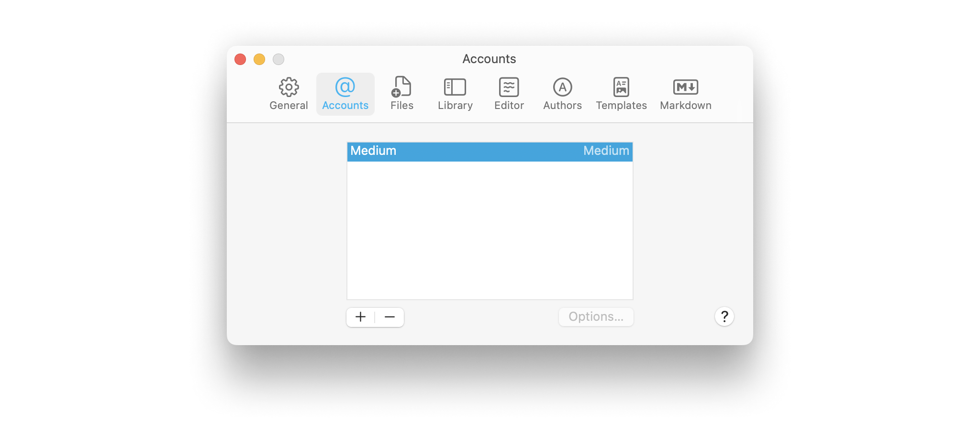
Task: Switch to Markdown preferences
Action: coord(685,94)
